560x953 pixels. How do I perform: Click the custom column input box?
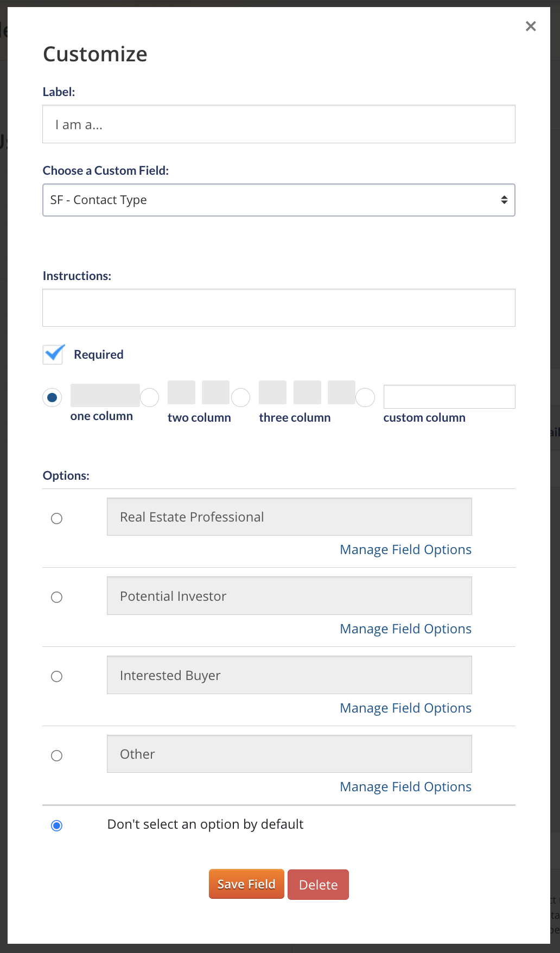tap(449, 397)
